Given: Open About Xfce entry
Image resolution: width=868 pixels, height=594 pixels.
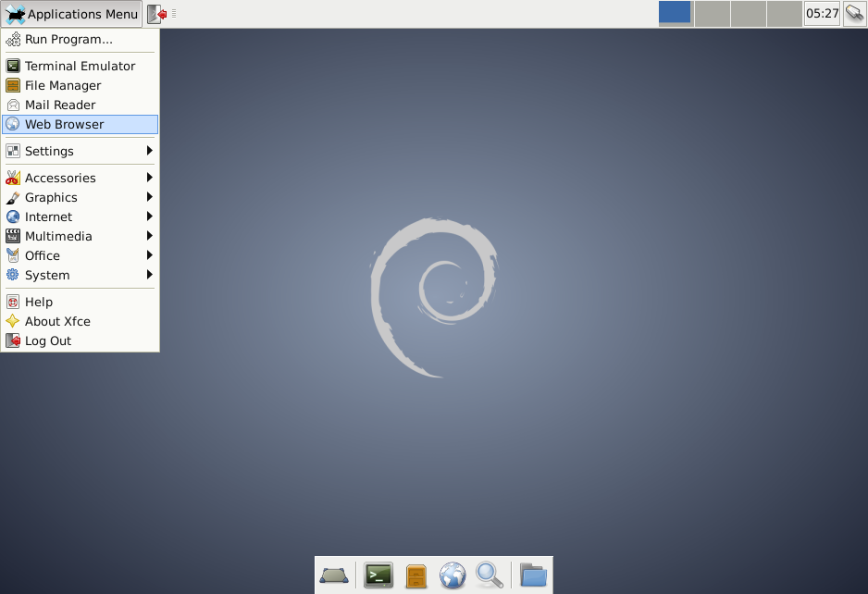Looking at the screenshot, I should point(80,321).
